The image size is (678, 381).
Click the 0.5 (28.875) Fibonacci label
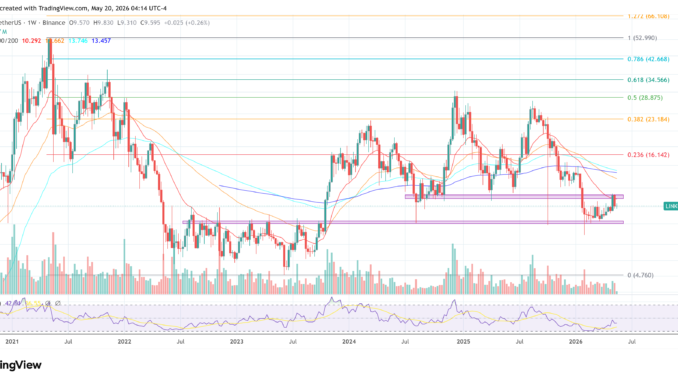point(645,98)
